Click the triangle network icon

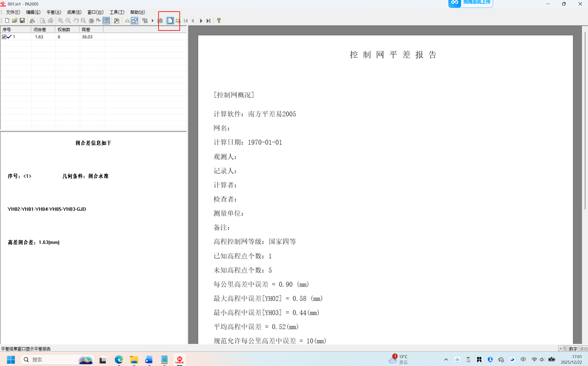pyautogui.click(x=127, y=20)
